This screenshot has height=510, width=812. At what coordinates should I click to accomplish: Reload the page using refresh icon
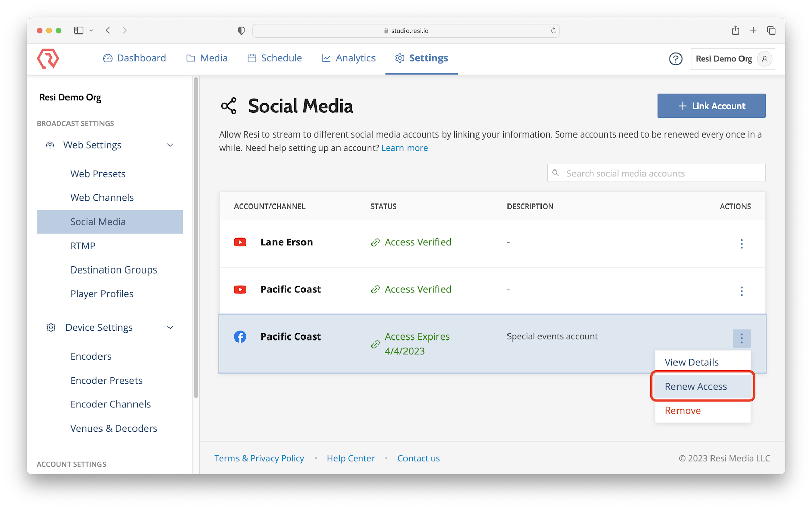[553, 30]
